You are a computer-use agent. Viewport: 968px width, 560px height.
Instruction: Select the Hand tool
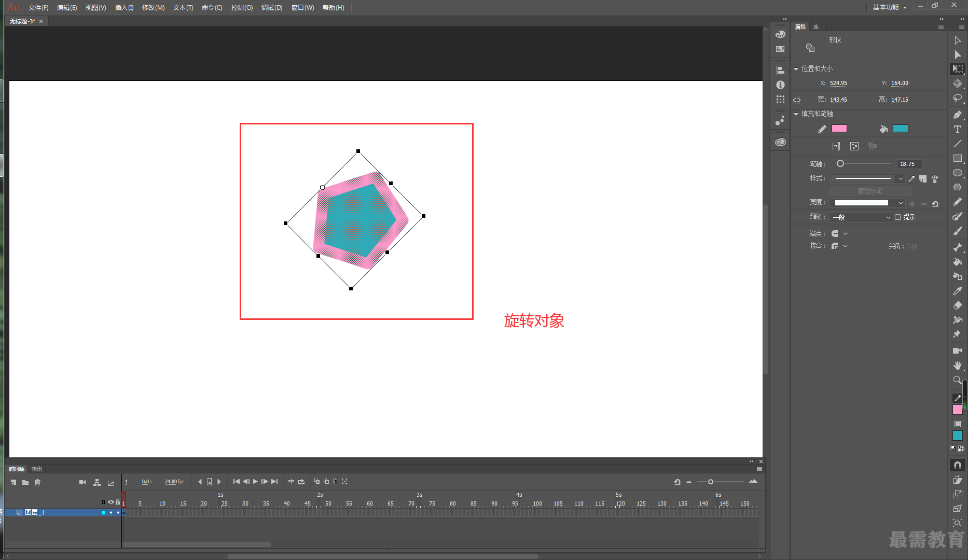958,366
